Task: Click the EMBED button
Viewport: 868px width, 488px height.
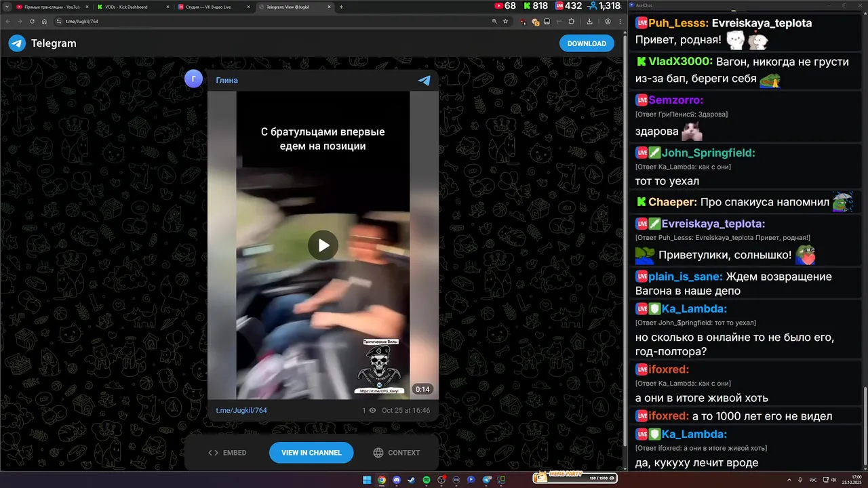Action: tap(227, 453)
